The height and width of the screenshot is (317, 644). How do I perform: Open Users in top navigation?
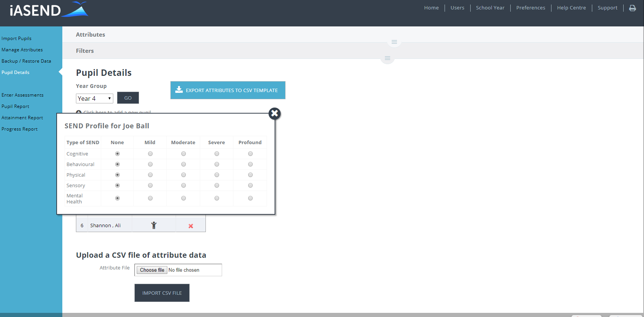click(x=457, y=8)
